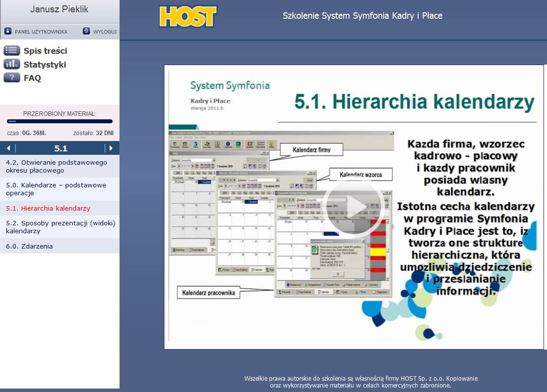Viewport: 547px width, 392px height.
Task: Click the Wyloguj text link
Action: tap(105, 32)
